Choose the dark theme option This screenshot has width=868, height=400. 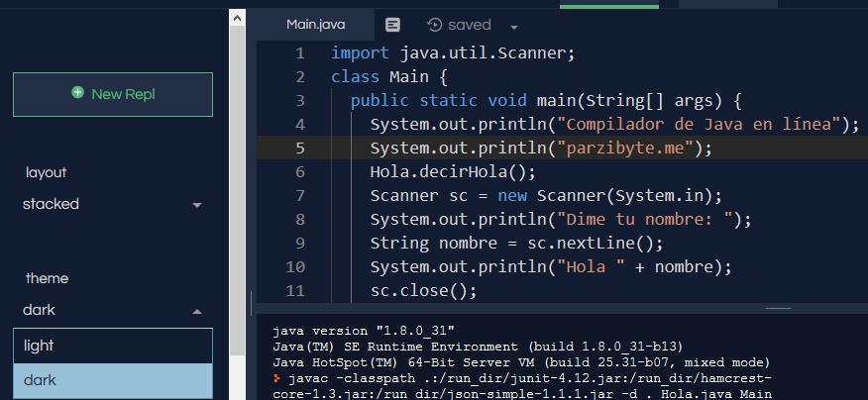coord(112,380)
